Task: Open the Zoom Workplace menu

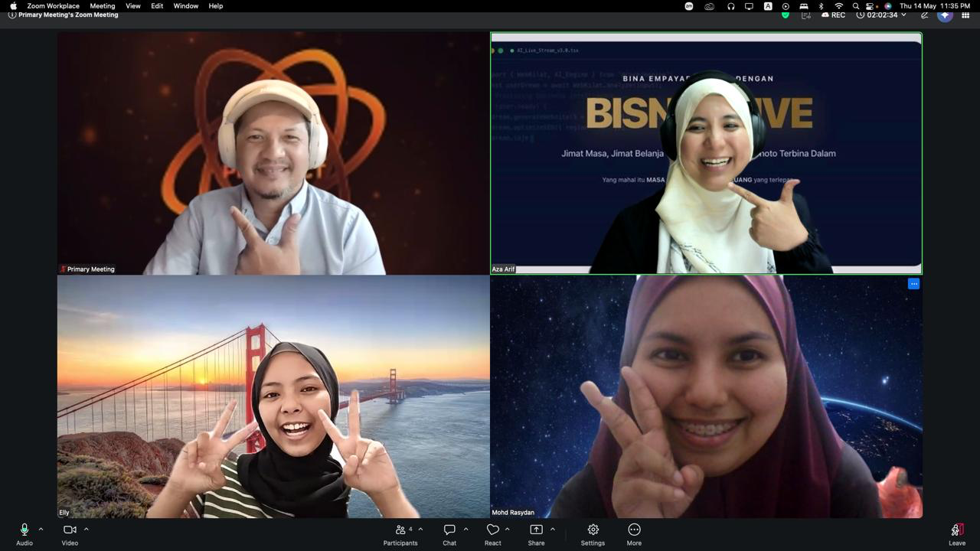Action: pyautogui.click(x=54, y=5)
